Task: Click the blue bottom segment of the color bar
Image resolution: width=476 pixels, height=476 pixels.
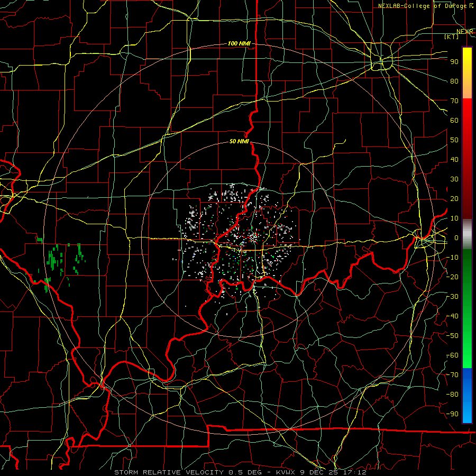Action: (467, 395)
